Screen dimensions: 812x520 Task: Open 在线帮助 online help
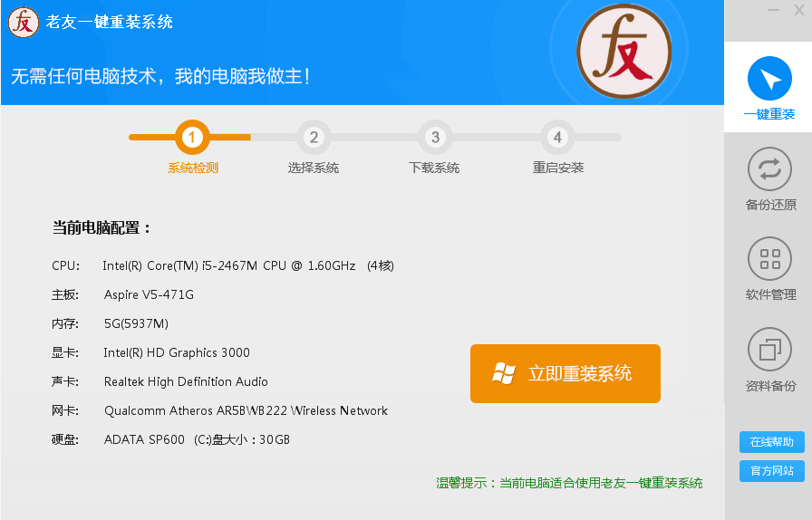(x=771, y=442)
